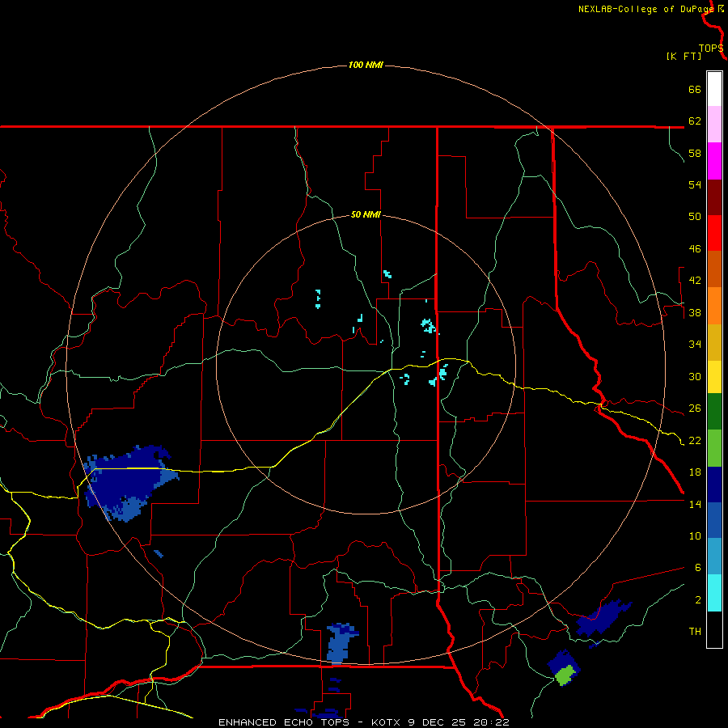
Task: Select the light pink legend swatch
Action: click(x=714, y=124)
